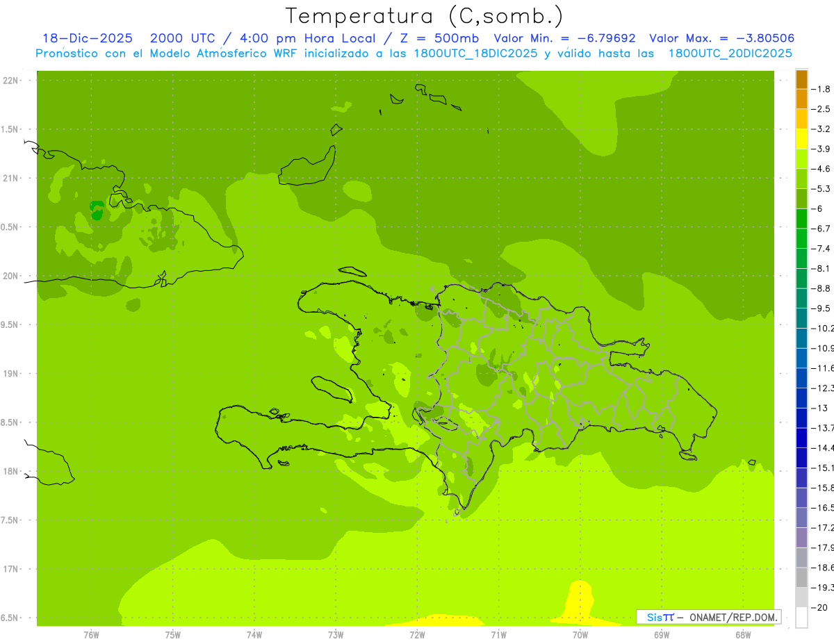Click the white swatch below -20
Viewport: 834px width, 644px height.
click(801, 617)
